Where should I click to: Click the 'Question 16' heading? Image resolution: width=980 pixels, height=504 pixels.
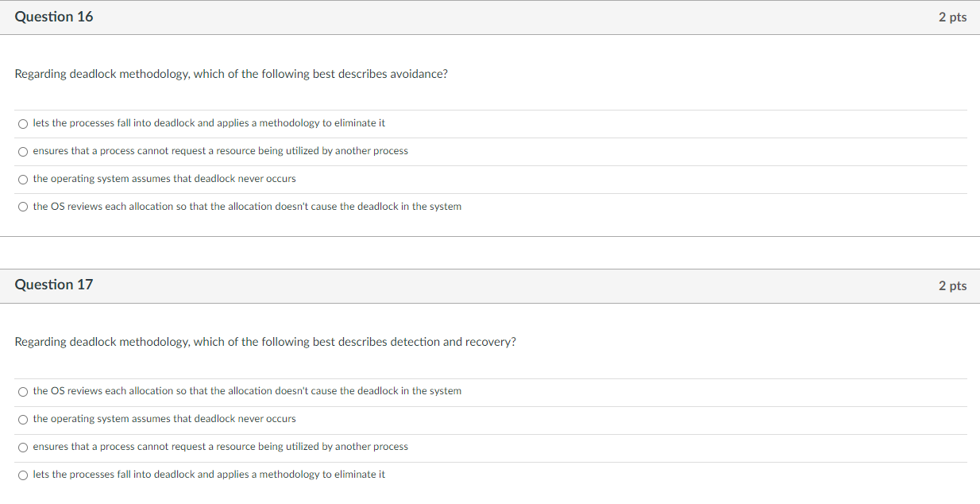point(54,17)
